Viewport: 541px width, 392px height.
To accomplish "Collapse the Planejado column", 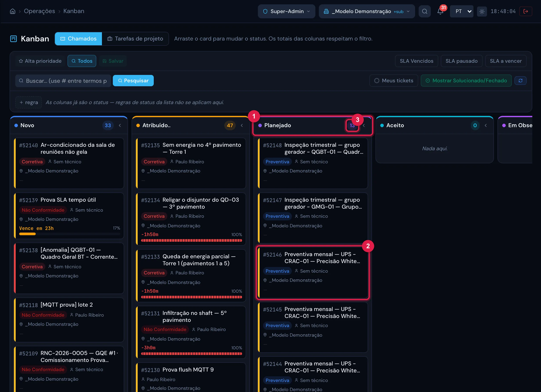I will pos(364,125).
